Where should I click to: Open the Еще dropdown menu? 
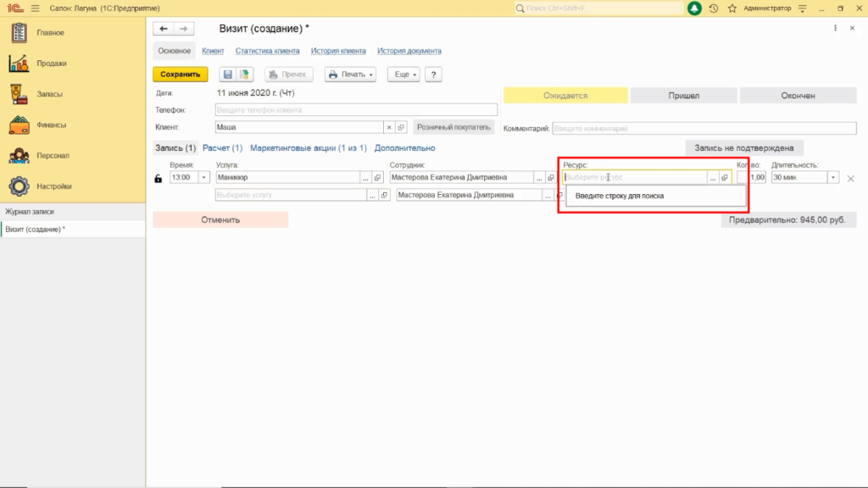point(403,75)
